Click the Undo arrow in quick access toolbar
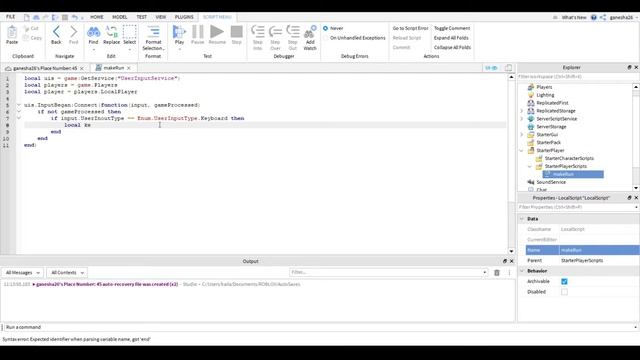The image size is (640, 360). coord(74,17)
